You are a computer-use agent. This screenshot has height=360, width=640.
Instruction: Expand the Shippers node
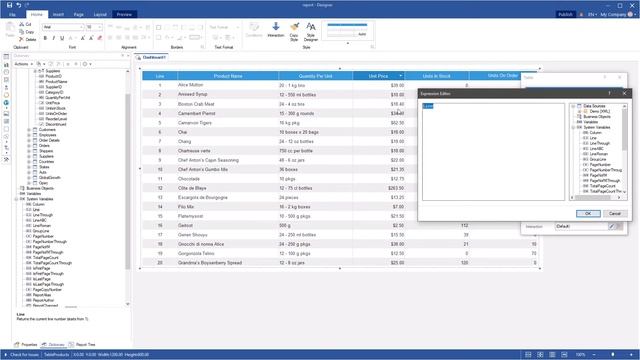coord(29,151)
